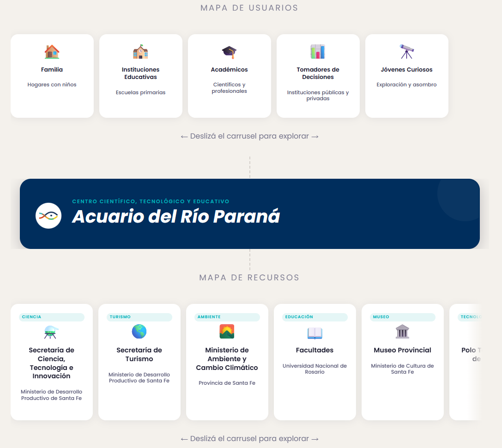Click Ministerio de Desarrollo Productivo under Turismo
The height and width of the screenshot is (448, 502).
139,377
